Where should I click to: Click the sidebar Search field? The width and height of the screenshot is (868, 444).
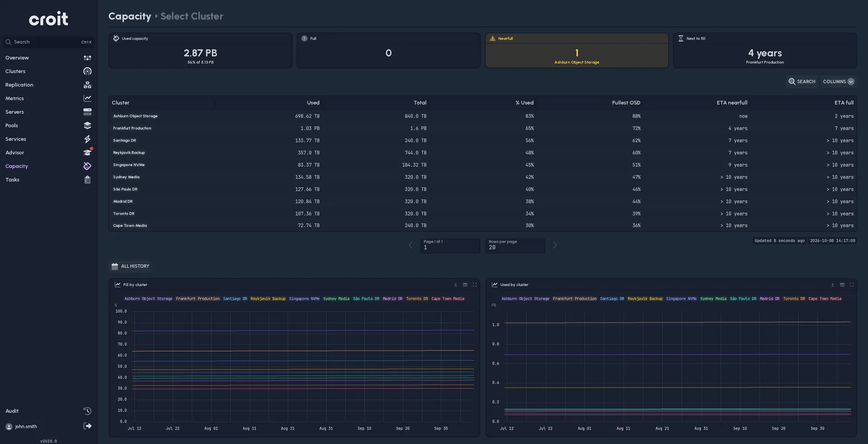click(48, 42)
